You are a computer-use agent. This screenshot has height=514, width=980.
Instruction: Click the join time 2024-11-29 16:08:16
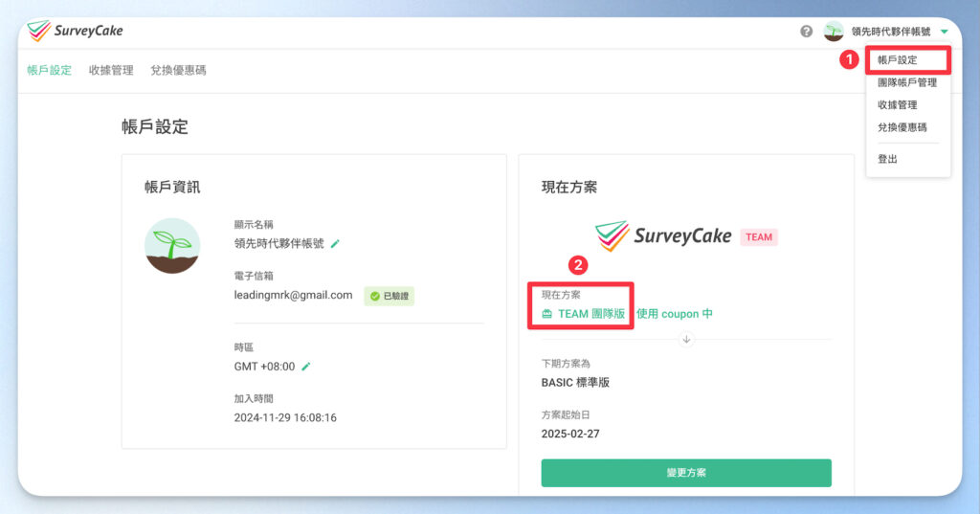[285, 417]
